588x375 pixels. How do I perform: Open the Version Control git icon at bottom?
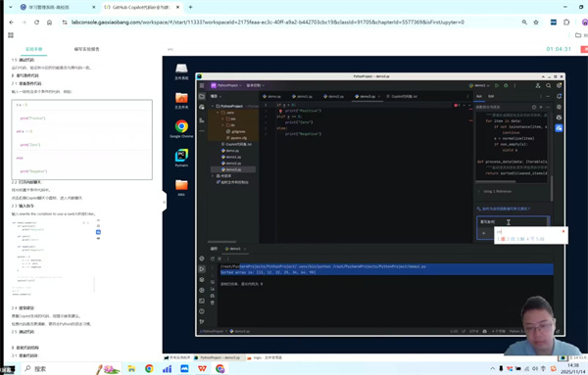[x=202, y=321]
